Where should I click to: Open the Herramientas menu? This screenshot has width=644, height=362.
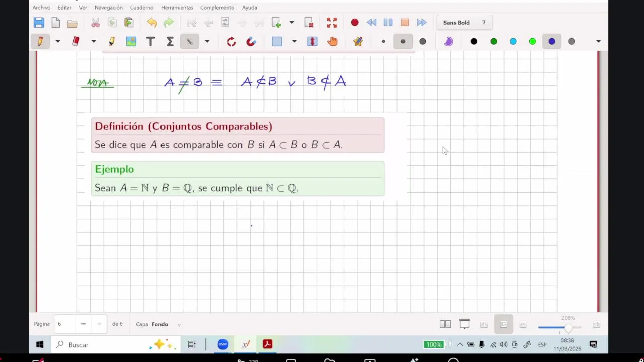(177, 8)
